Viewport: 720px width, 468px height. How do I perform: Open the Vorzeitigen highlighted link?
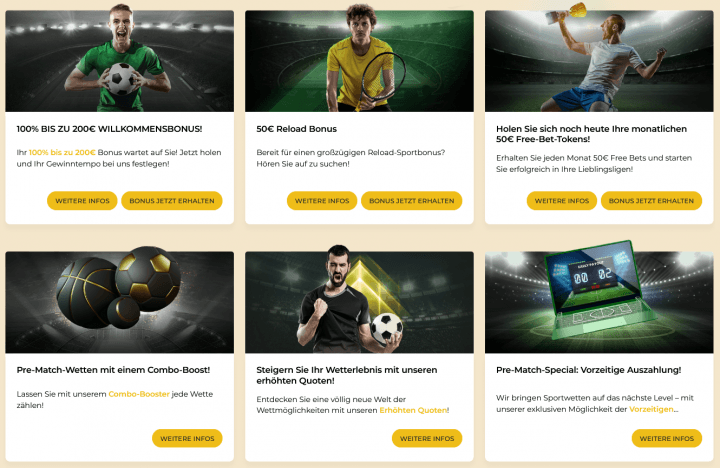[x=651, y=409]
